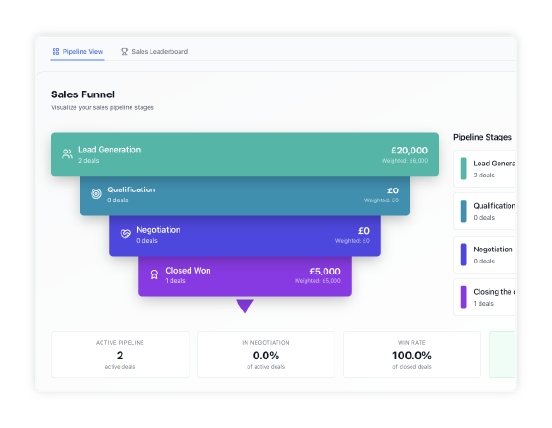Viewport: 552px width, 428px height.
Task: Click the £20,000 Lead Generation value
Action: pyautogui.click(x=409, y=150)
